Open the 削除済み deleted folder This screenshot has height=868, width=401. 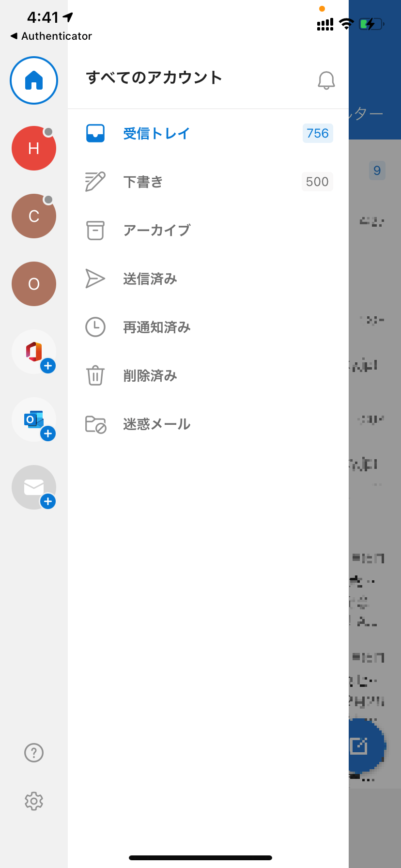point(208,375)
